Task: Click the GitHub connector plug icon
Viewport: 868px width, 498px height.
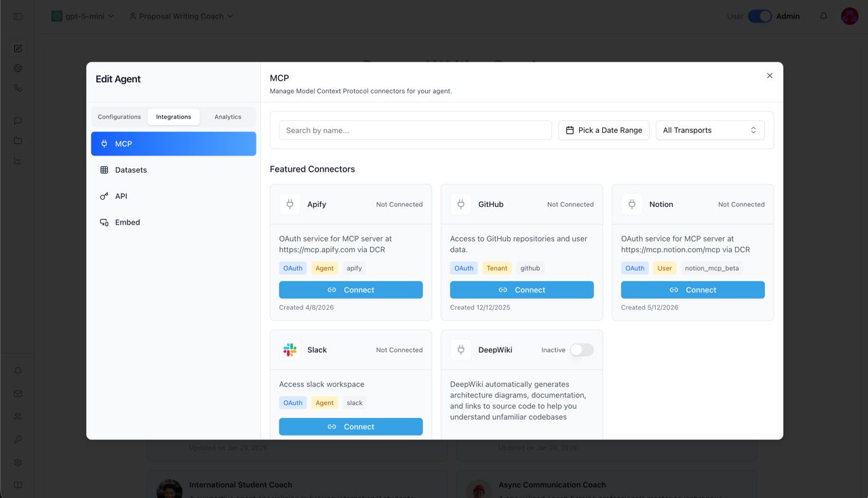Action: [461, 204]
